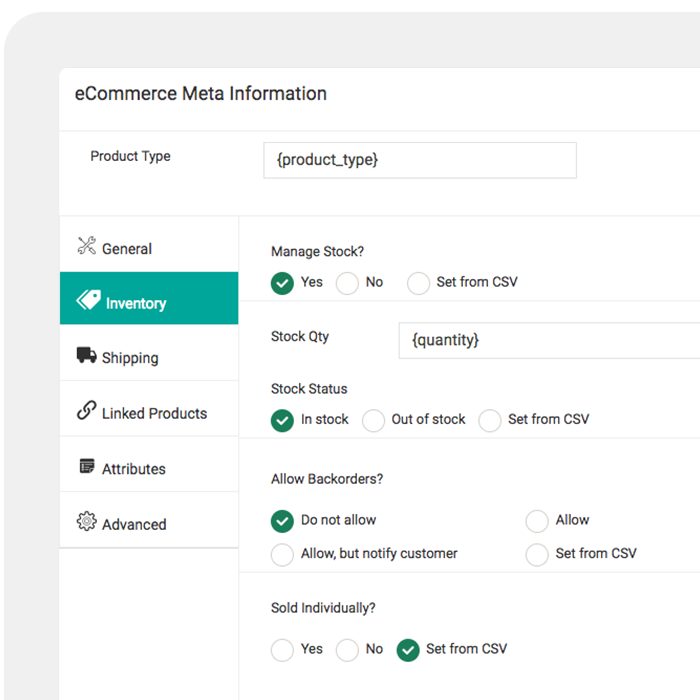Go to the Linked Products tab
Viewport: 700px width, 700px height.
click(x=149, y=408)
